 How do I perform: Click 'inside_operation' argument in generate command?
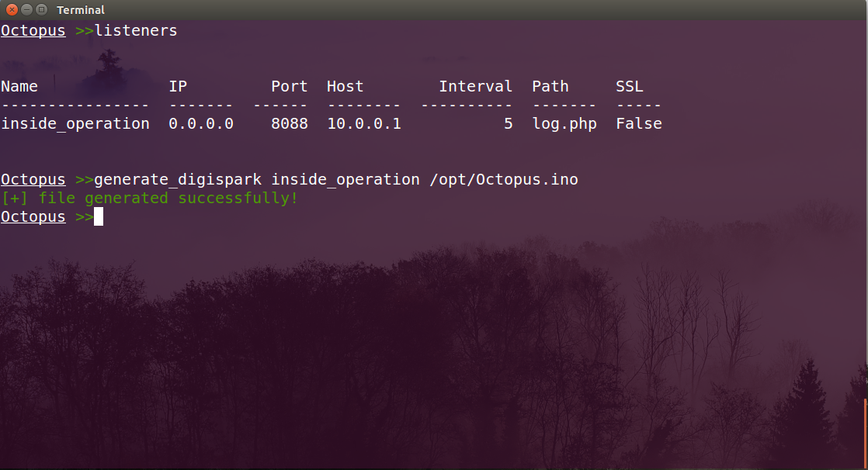point(345,180)
